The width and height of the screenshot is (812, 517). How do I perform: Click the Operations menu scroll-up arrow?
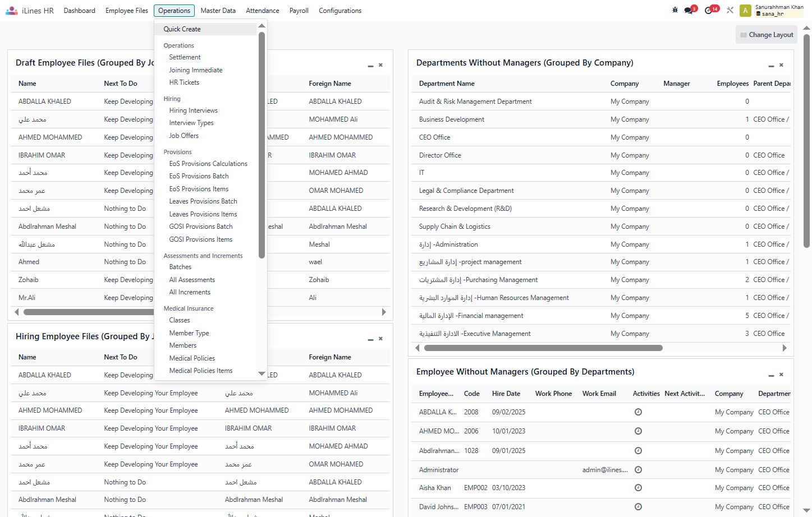point(262,26)
